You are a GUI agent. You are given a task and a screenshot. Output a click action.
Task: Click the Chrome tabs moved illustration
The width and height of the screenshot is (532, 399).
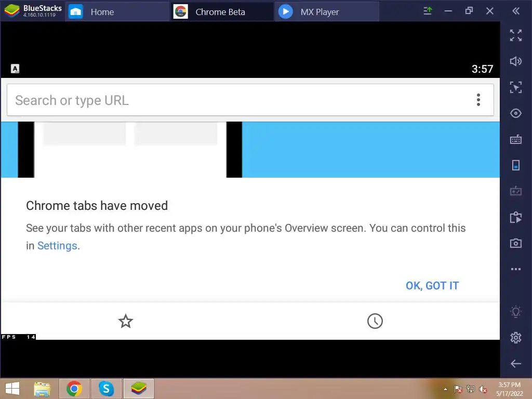(250, 150)
